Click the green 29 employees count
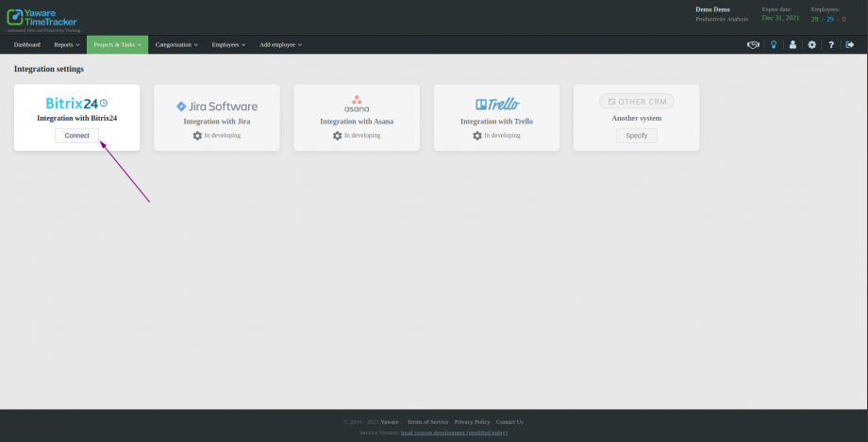The height and width of the screenshot is (442, 868). click(815, 20)
